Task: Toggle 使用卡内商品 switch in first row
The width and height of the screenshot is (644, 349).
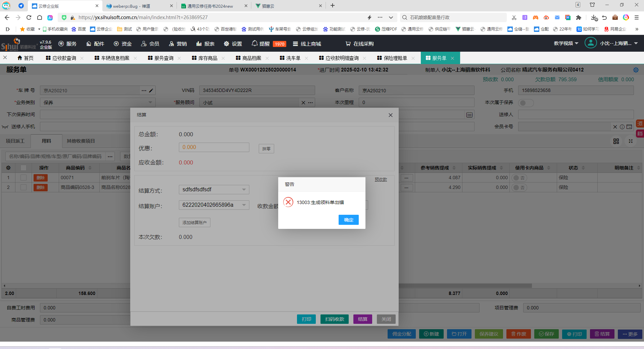Action: click(x=519, y=178)
